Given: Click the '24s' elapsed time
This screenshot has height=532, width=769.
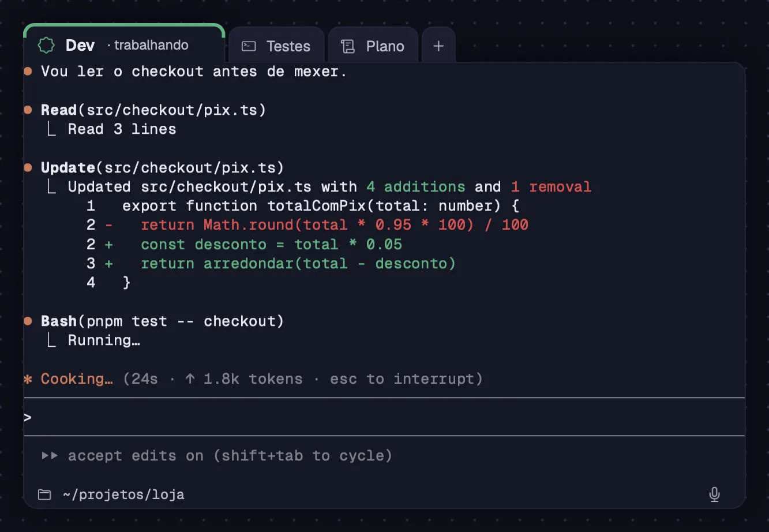Looking at the screenshot, I should coord(145,379).
